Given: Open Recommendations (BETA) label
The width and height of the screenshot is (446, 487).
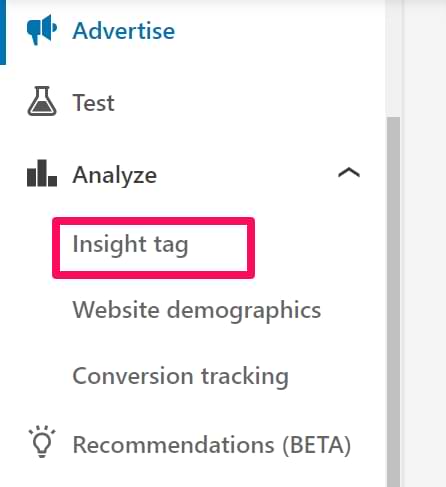Looking at the screenshot, I should 212,445.
